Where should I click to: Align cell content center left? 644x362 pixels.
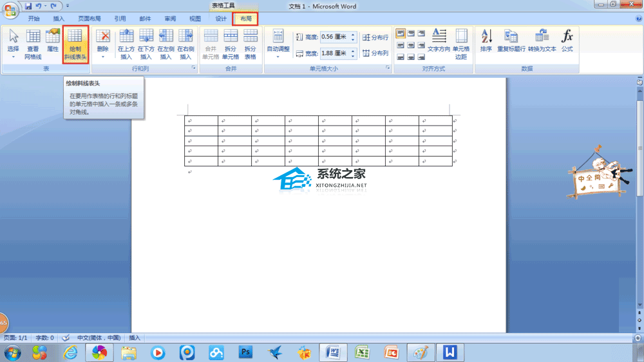click(401, 45)
